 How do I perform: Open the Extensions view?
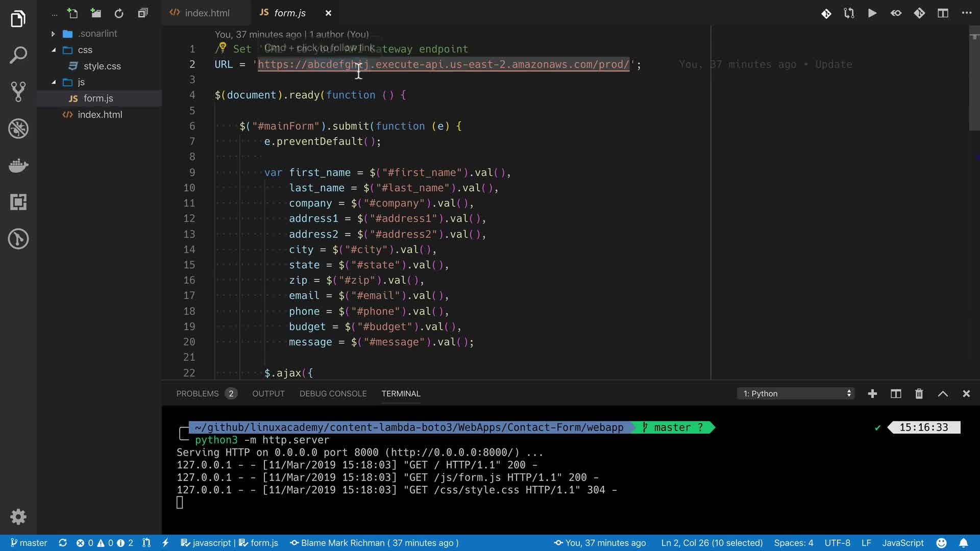coord(18,202)
